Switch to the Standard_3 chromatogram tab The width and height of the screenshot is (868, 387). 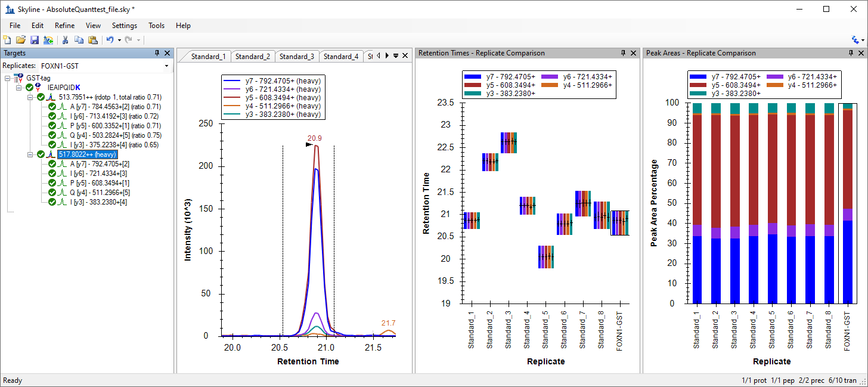click(x=297, y=57)
